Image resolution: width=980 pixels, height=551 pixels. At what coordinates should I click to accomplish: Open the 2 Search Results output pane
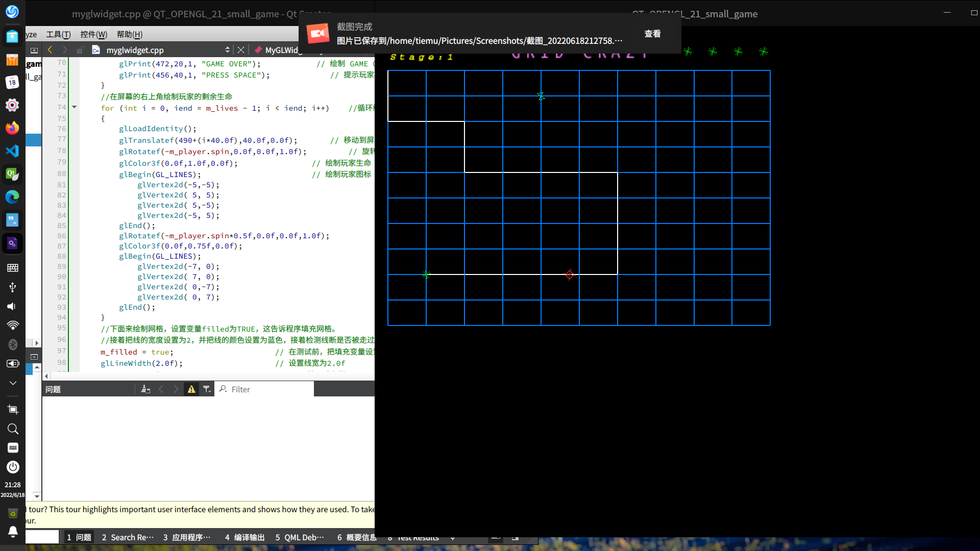(x=128, y=537)
